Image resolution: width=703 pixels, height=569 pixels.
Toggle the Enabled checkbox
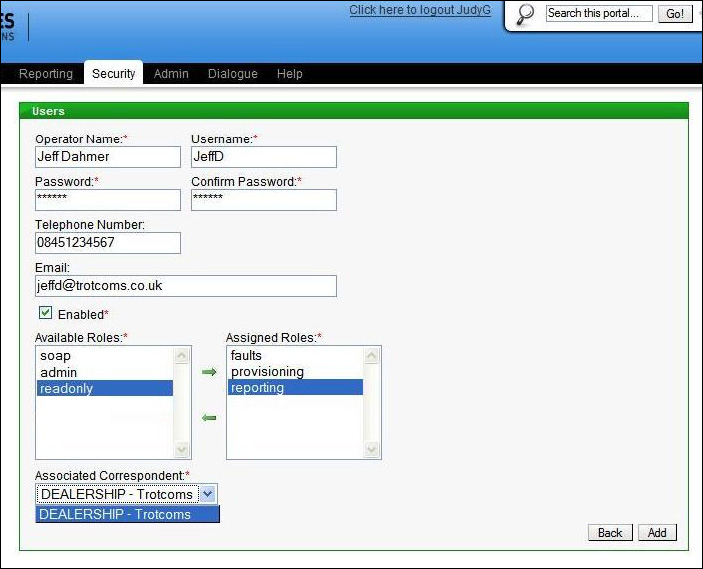point(45,314)
